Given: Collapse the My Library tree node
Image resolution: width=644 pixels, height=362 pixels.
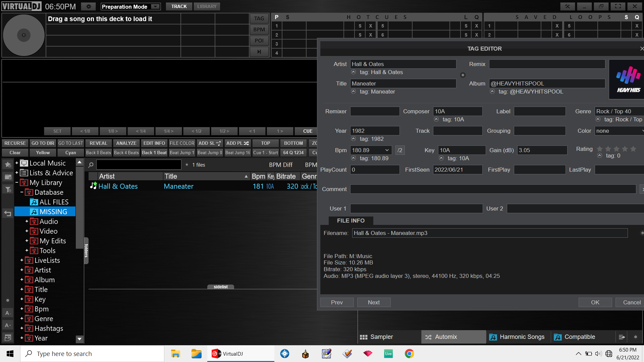Looking at the screenshot, I should (x=17, y=182).
